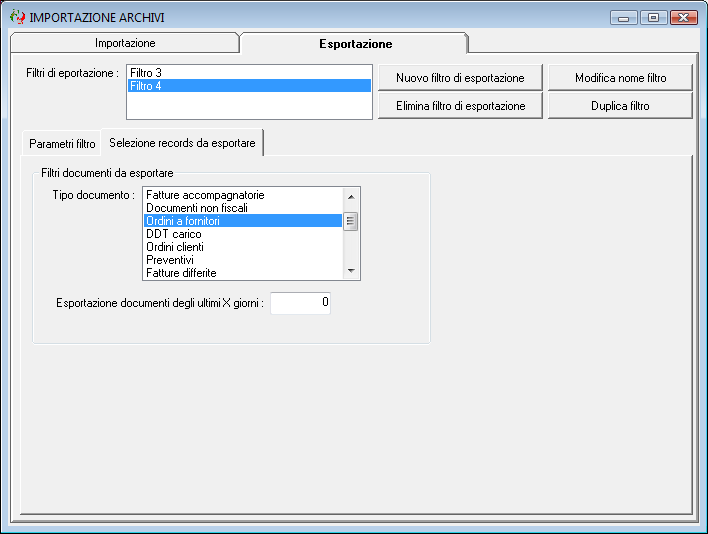
Task: Select the Esportazione tab
Action: point(355,43)
